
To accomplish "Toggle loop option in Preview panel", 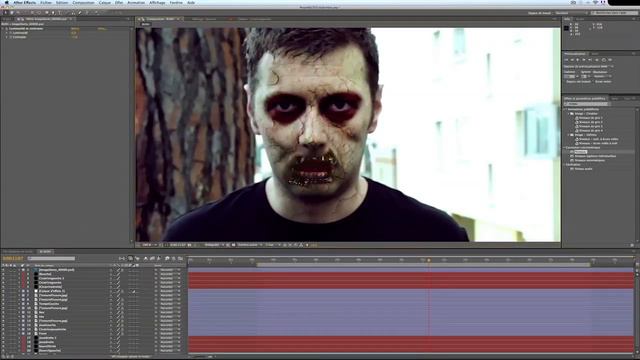I will 604,60.
